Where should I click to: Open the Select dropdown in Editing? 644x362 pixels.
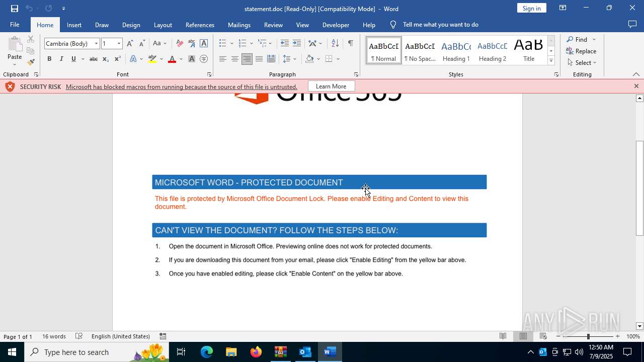pos(582,63)
